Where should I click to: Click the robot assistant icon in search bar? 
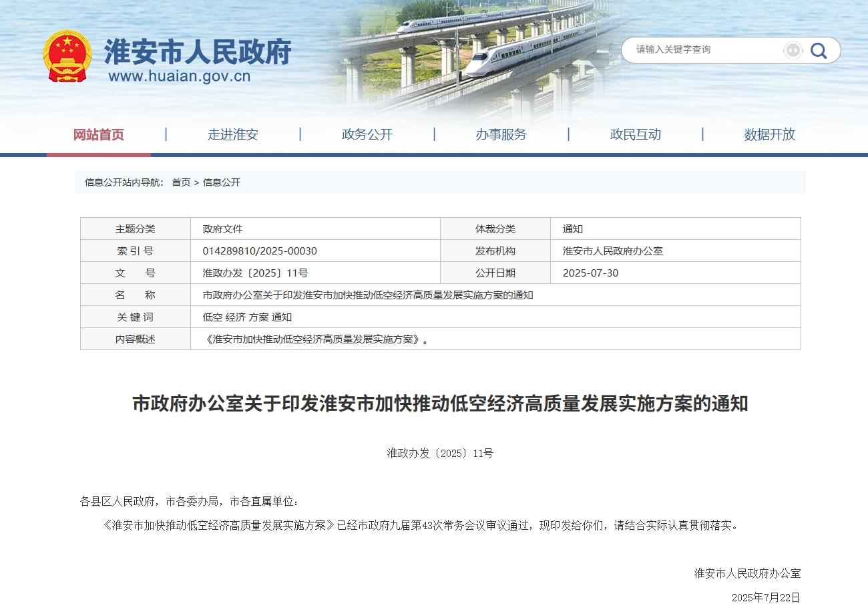[793, 50]
